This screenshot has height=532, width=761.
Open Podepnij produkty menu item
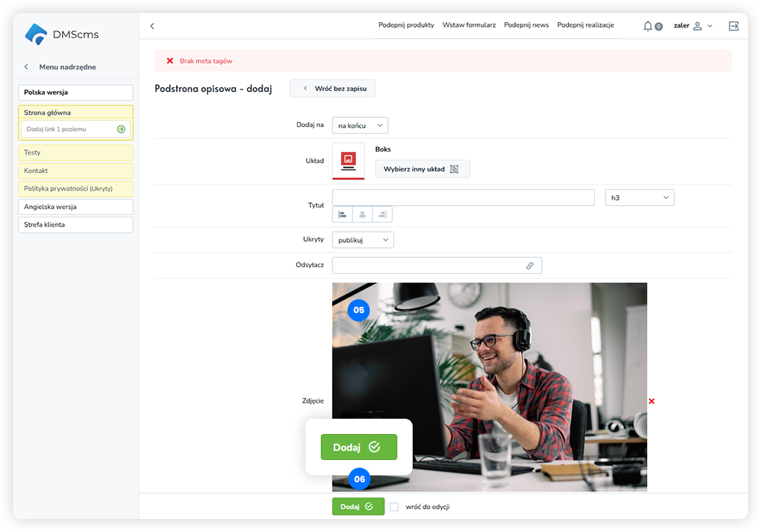[406, 25]
